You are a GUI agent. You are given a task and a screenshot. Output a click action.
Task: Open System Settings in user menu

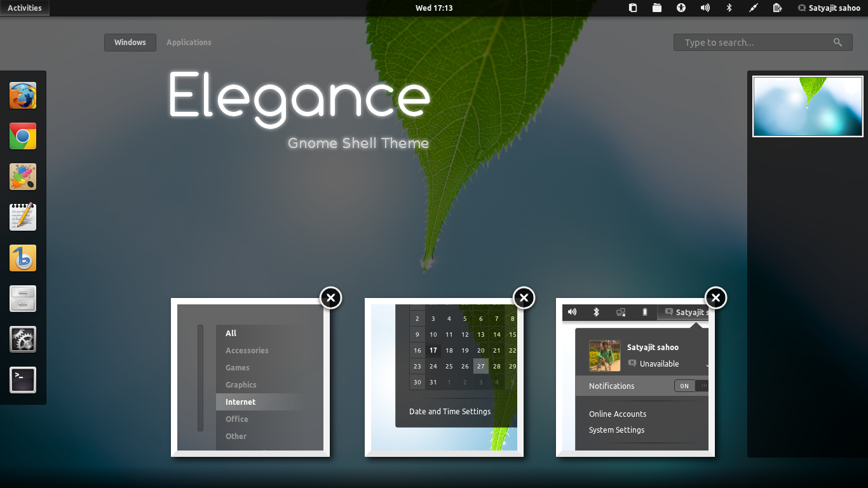pos(616,430)
